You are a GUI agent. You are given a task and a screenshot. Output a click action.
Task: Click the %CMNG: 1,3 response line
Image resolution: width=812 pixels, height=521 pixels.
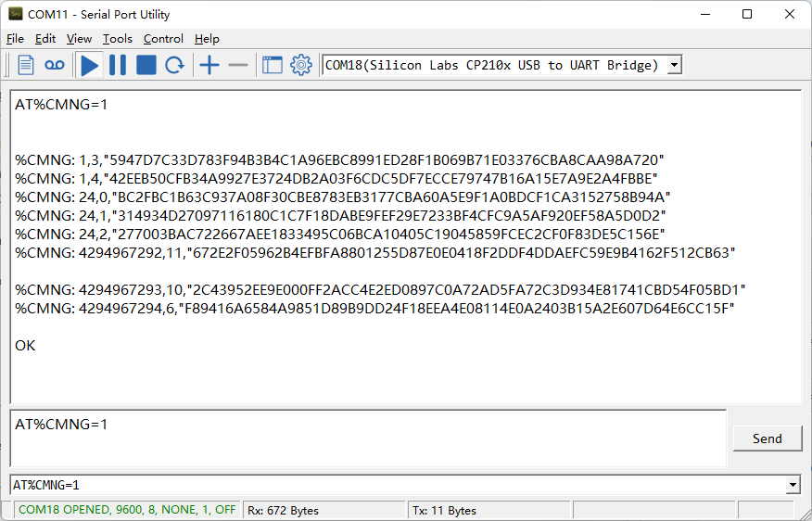point(339,159)
